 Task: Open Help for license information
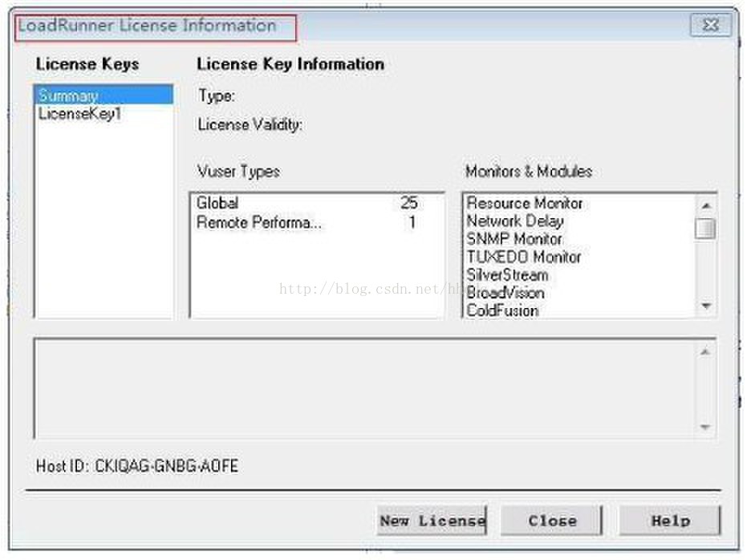click(x=670, y=521)
